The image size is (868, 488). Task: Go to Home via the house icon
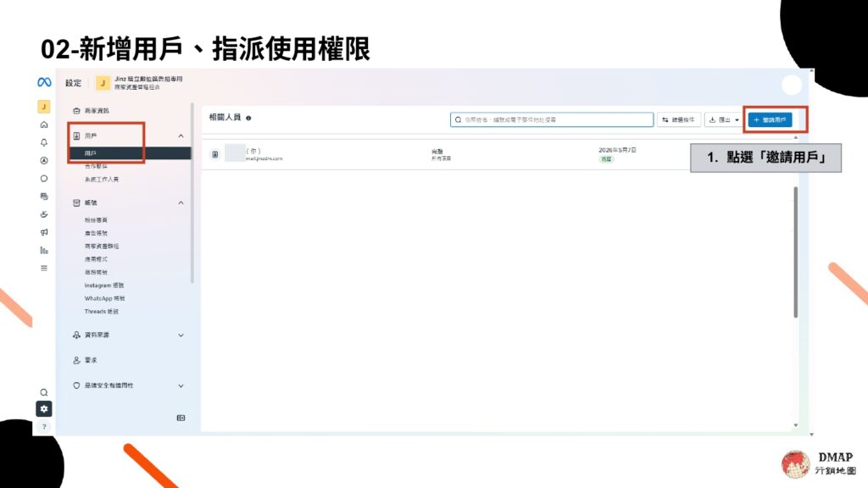click(x=44, y=125)
